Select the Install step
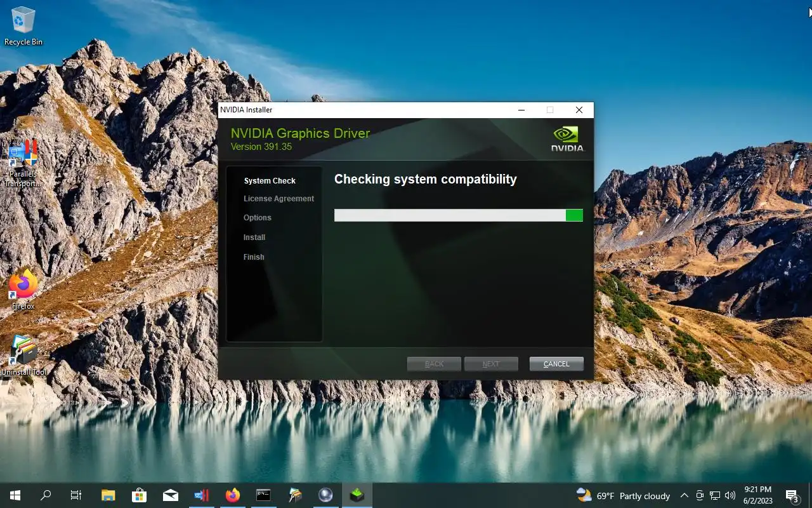 [x=254, y=237]
